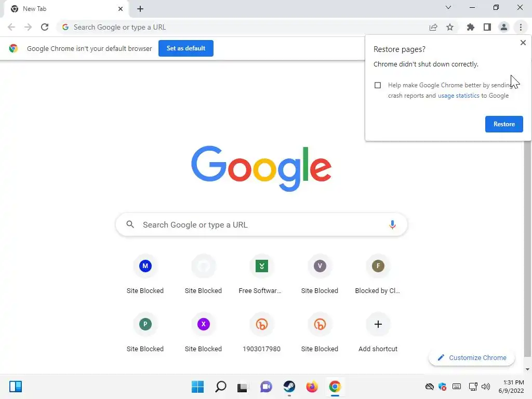This screenshot has height=399, width=532.
Task: Open the Blocked by Cl... shortcut
Action: 378,275
